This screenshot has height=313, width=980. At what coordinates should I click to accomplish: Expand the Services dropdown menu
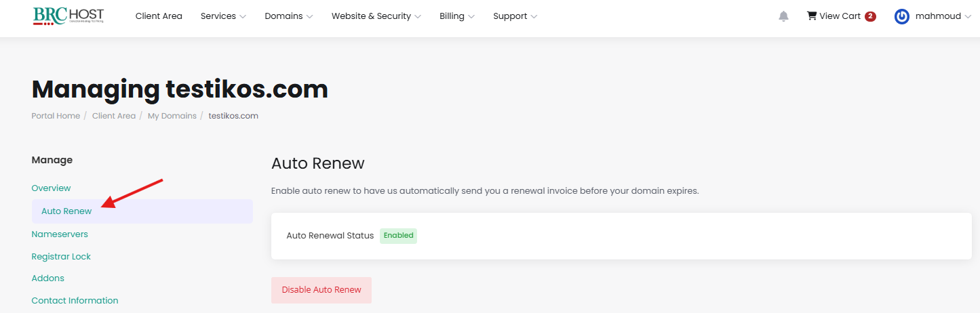point(223,16)
